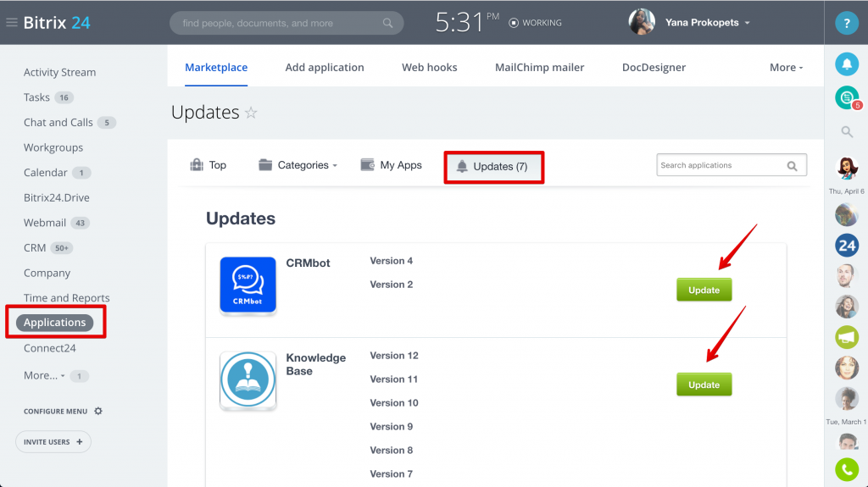Expand the More... dropdown in left menu
Image resolution: width=868 pixels, height=487 pixels.
click(44, 376)
